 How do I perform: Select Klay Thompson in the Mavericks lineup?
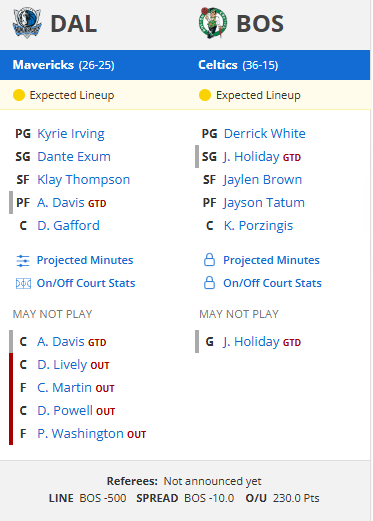[x=84, y=180]
